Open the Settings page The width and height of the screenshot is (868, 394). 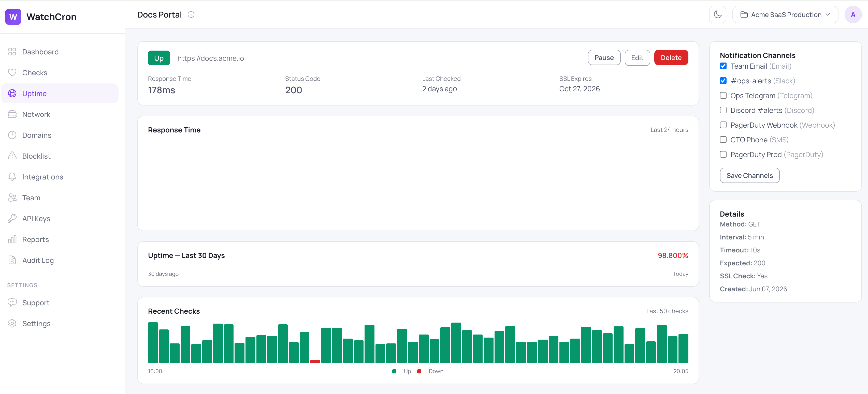coord(60,323)
